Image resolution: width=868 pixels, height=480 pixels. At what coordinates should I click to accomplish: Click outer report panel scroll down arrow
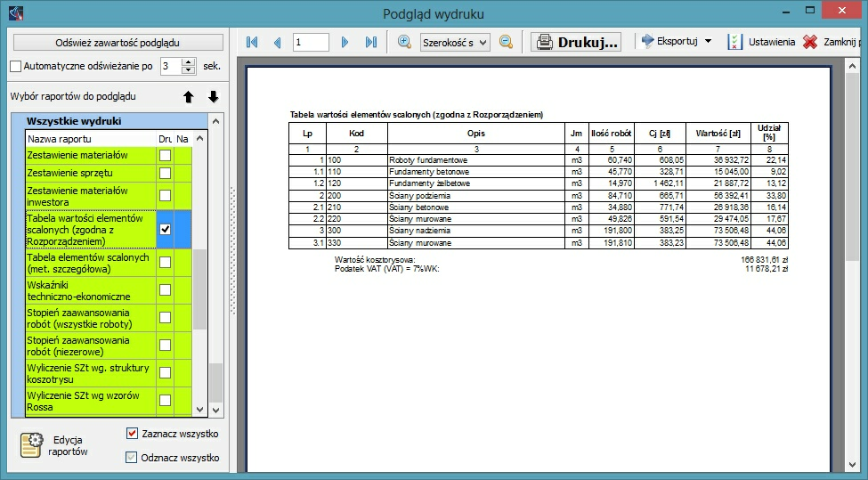pos(216,411)
